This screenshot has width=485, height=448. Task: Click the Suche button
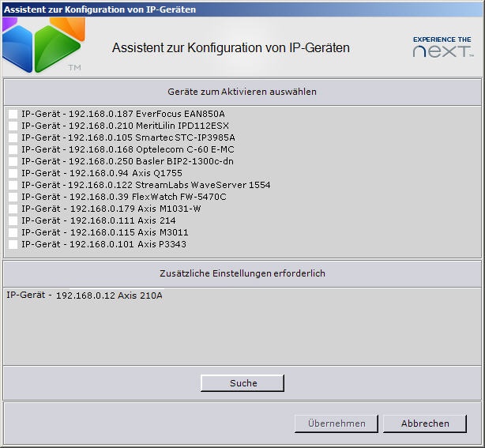click(242, 383)
